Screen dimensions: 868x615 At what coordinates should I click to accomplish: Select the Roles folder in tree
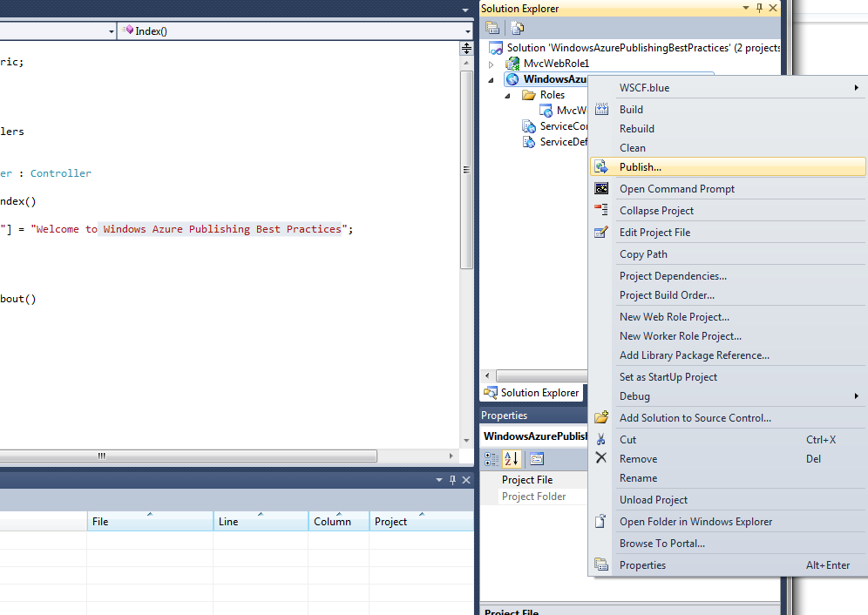[x=553, y=95]
